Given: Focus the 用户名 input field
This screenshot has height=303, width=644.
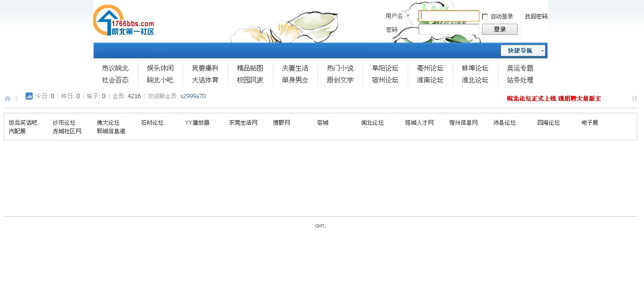Looking at the screenshot, I should point(449,16).
